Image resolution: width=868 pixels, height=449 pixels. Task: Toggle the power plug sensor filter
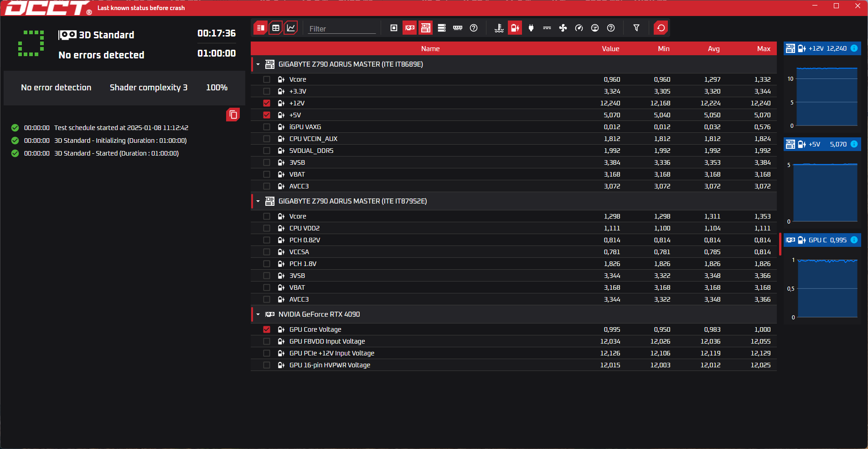coord(531,28)
